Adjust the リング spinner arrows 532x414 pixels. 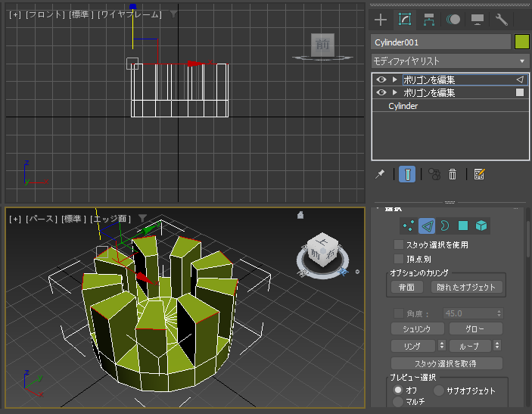(441, 346)
